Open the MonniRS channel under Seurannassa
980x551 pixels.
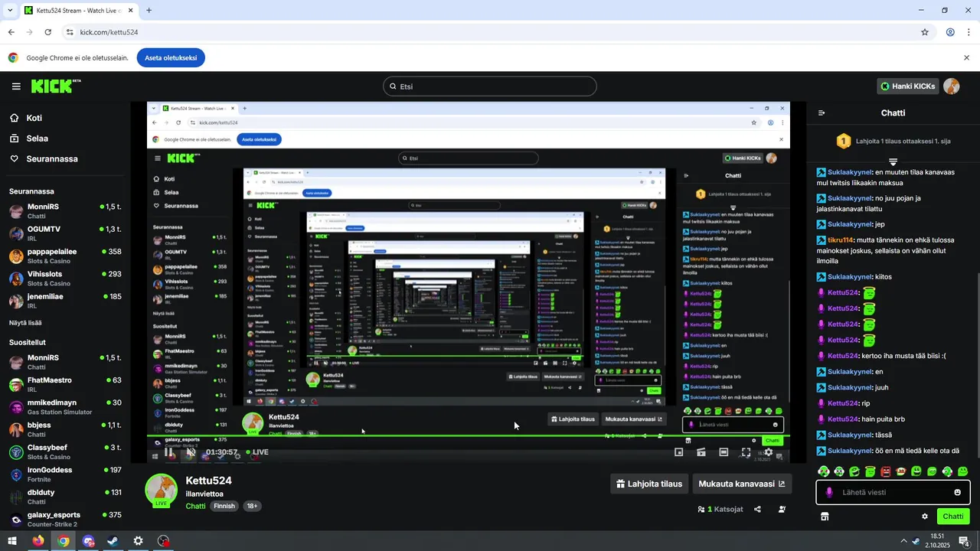pyautogui.click(x=65, y=211)
